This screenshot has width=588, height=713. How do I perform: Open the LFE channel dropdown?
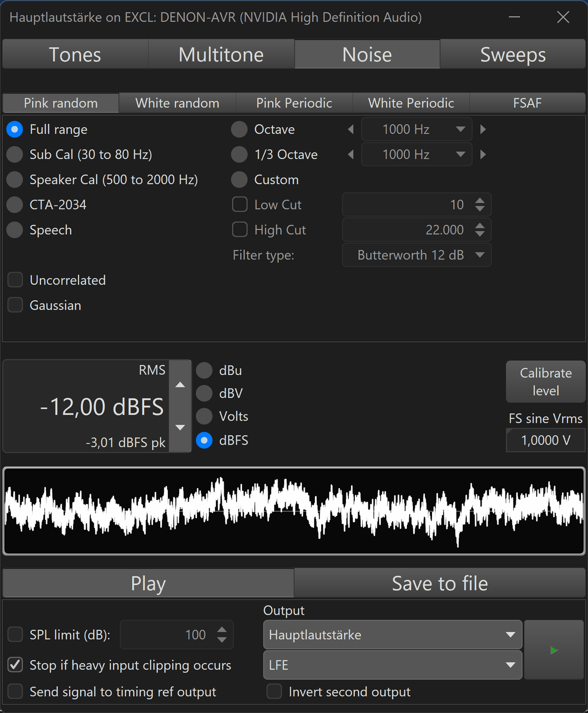(x=392, y=665)
